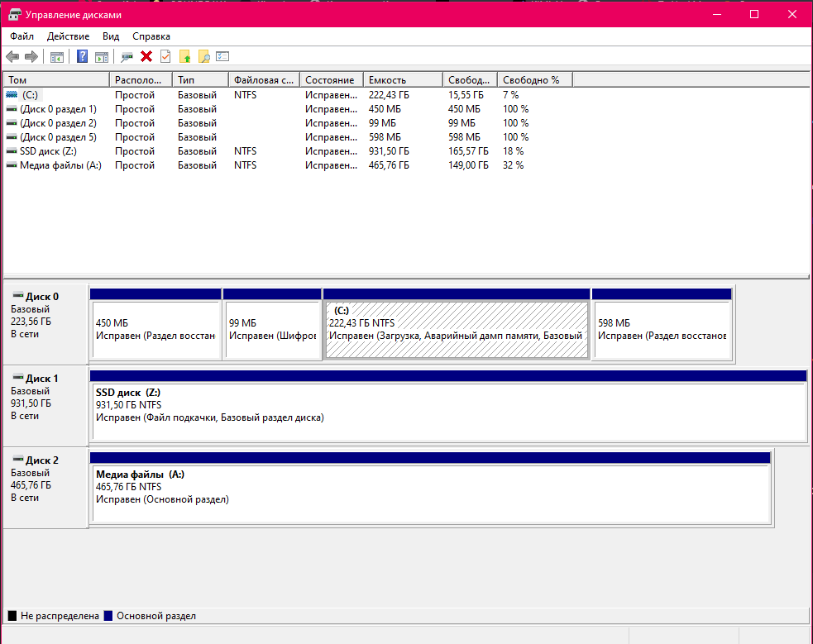
Task: Open the Действие menu
Action: point(68,36)
